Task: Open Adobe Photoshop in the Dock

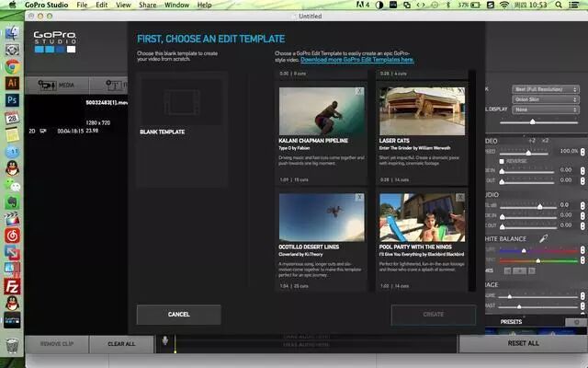Action: point(12,100)
